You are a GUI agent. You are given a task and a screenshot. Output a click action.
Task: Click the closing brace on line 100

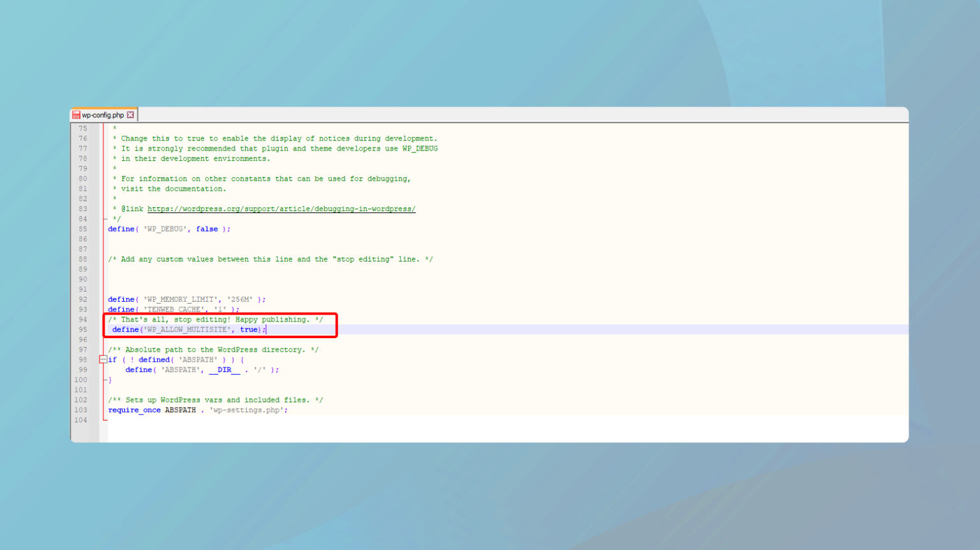(x=109, y=380)
